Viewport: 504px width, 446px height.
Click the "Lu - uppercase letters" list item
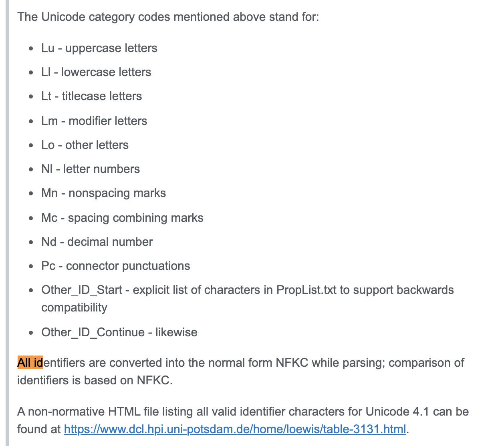(99, 48)
